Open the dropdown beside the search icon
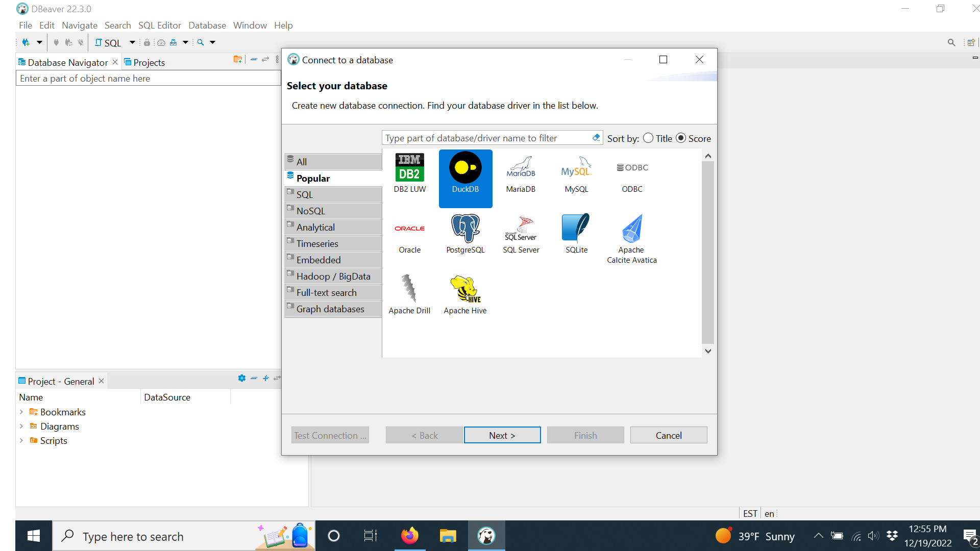The image size is (980, 551). [x=213, y=42]
